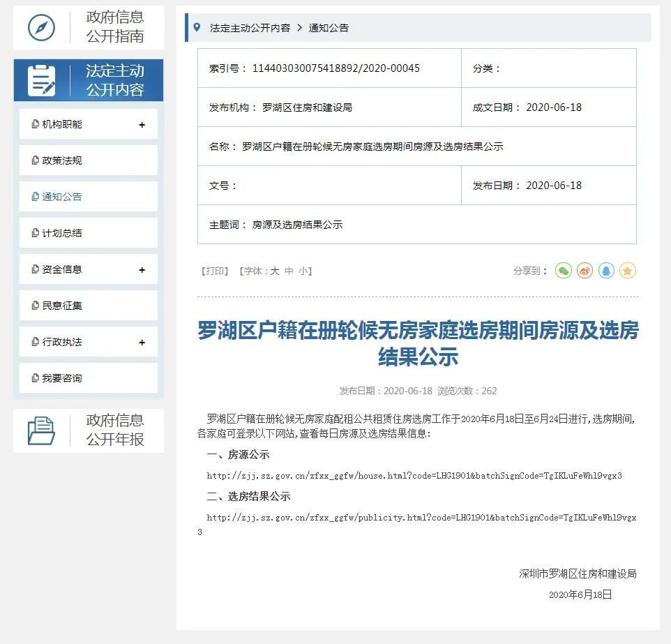The width and height of the screenshot is (671, 644).
Task: Share the notice via WeChat icon
Action: tap(563, 271)
